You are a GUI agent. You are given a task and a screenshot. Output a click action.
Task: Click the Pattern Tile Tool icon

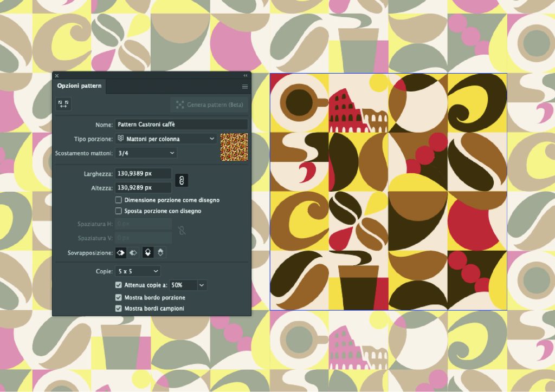click(63, 104)
